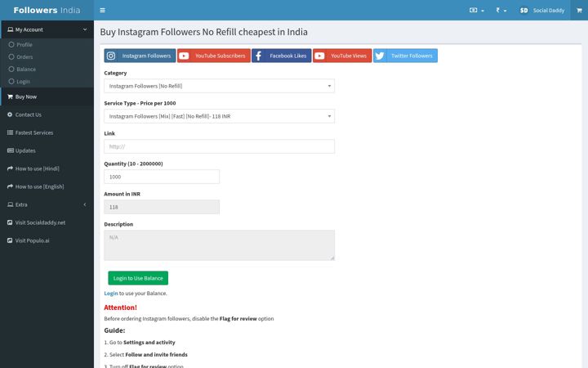588x368 pixels.
Task: Click the blue Login link below button
Action: tap(110, 294)
